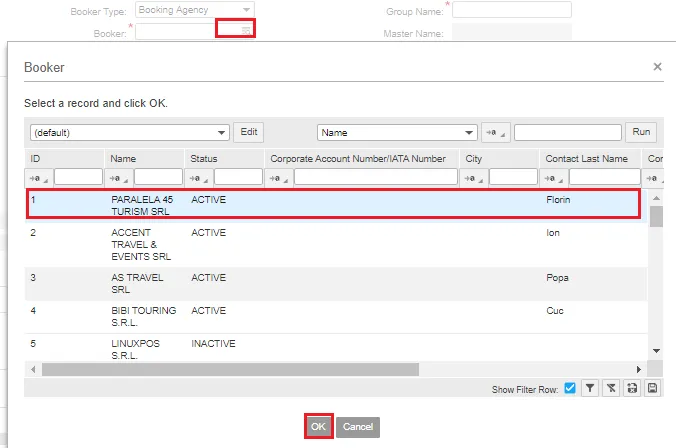Click operator icon next to Run search box
The width and height of the screenshot is (676, 448).
tap(496, 132)
